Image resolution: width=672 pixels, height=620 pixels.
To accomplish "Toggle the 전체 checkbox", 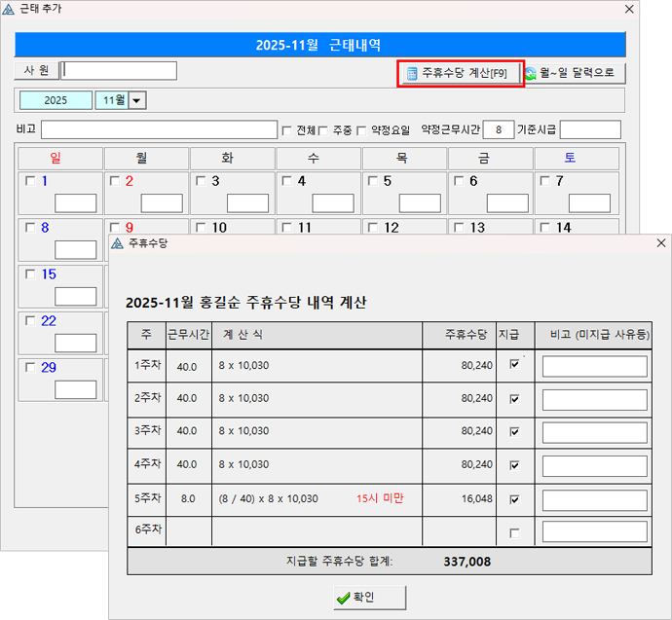I will point(286,130).
